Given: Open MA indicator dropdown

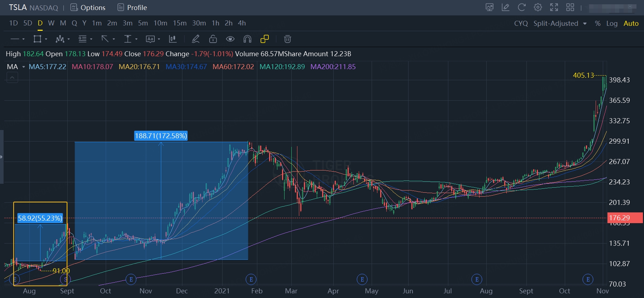Looking at the screenshot, I should pos(16,67).
